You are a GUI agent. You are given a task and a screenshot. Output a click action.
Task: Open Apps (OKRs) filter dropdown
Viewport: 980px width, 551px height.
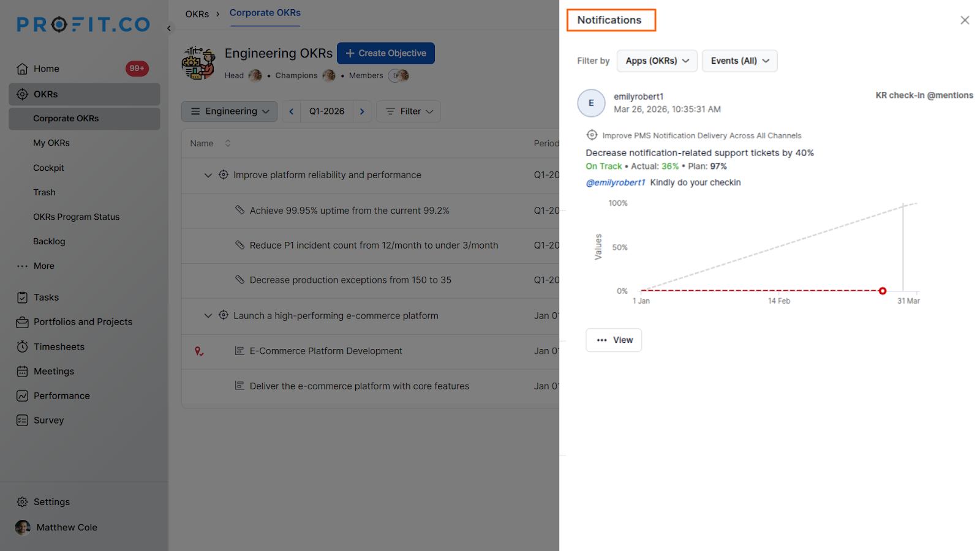(x=657, y=61)
